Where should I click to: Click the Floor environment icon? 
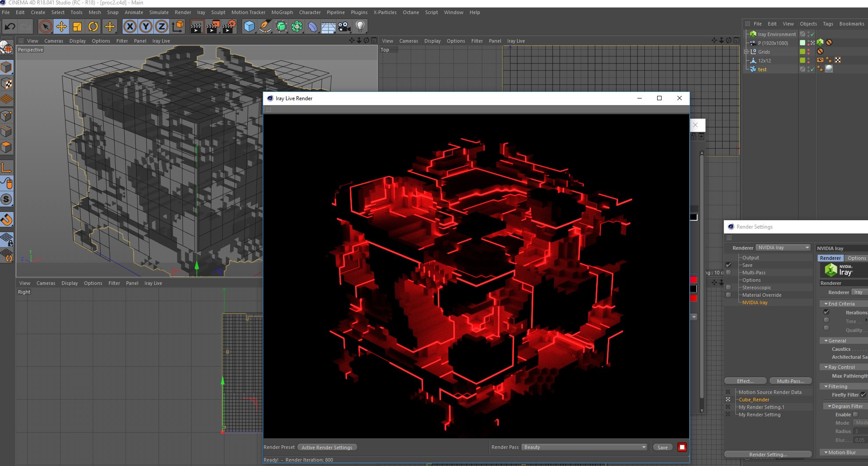329,27
